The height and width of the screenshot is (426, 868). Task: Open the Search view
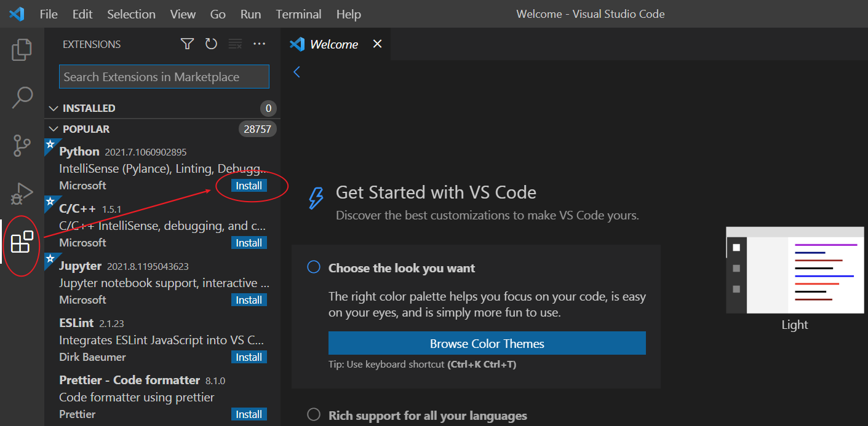click(22, 97)
